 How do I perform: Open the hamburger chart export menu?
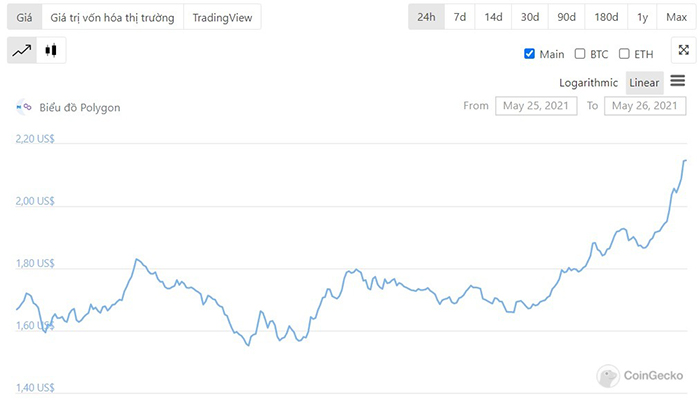pyautogui.click(x=678, y=81)
